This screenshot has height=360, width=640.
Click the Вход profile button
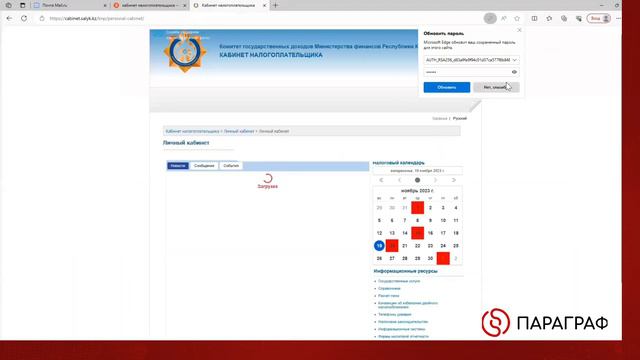[599, 18]
